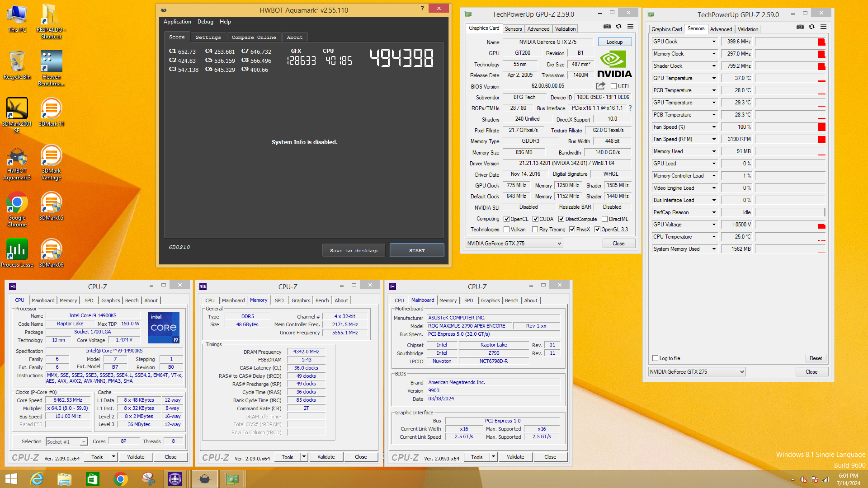Open Application menu in Aquamark

[177, 22]
